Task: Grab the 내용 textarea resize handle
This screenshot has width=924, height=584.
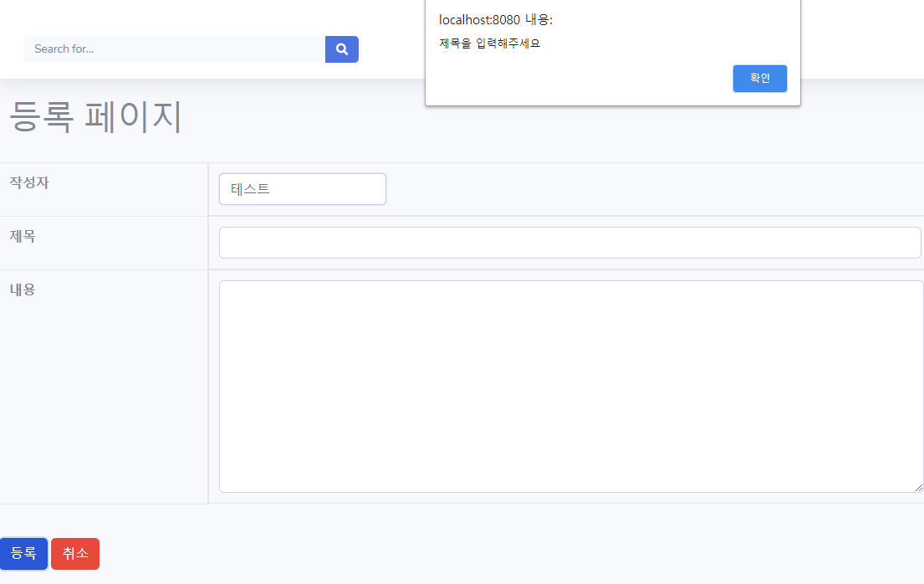Action: (919, 487)
